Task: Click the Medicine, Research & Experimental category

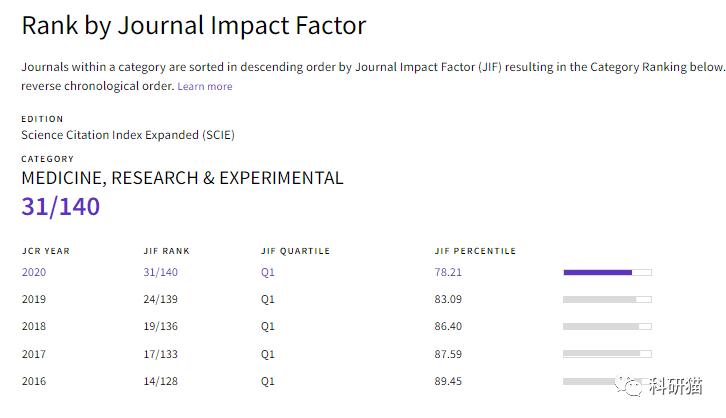Action: coord(182,179)
